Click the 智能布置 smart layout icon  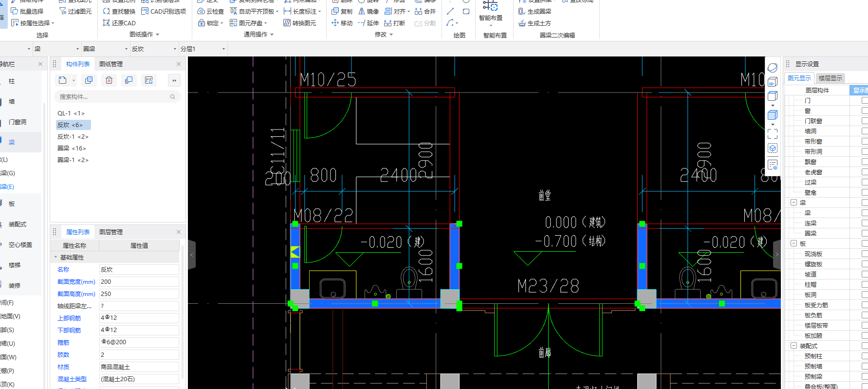(490, 6)
